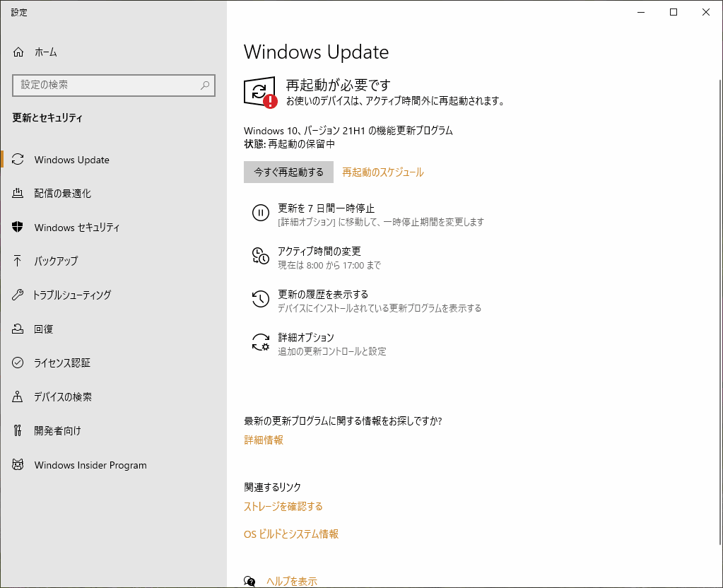Viewport: 723px width, 588px height.
Task: Click the update status icon with red alert
Action: [261, 93]
